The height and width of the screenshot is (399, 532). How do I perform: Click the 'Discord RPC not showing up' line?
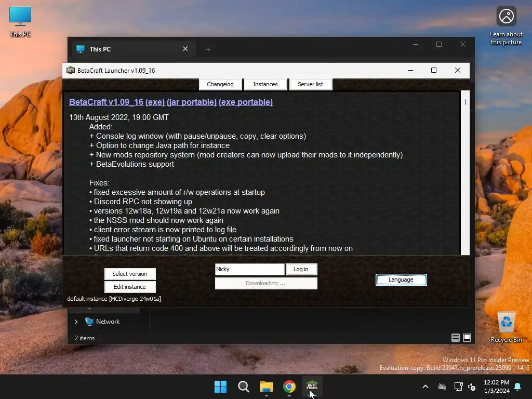coord(141,202)
